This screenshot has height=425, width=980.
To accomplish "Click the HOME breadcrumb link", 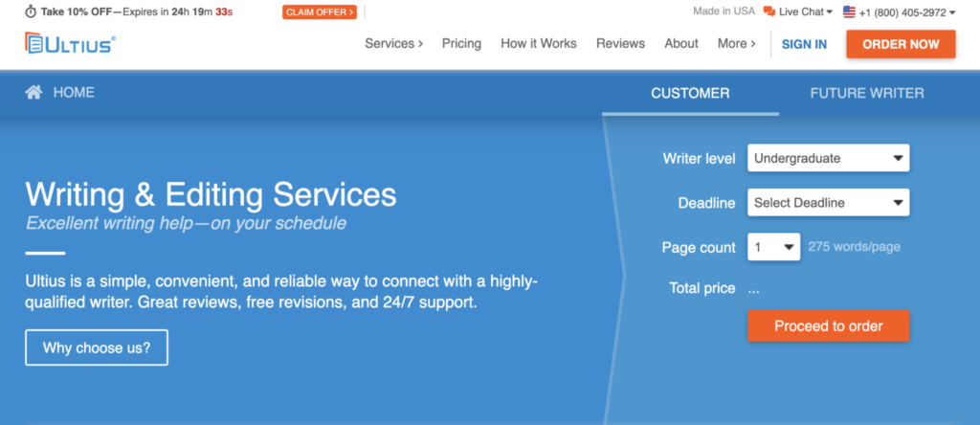I will [x=74, y=93].
